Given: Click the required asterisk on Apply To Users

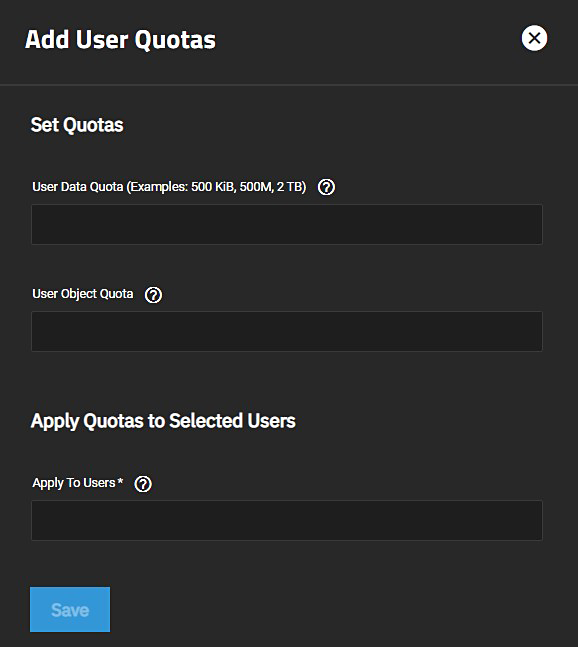Looking at the screenshot, I should tap(120, 481).
